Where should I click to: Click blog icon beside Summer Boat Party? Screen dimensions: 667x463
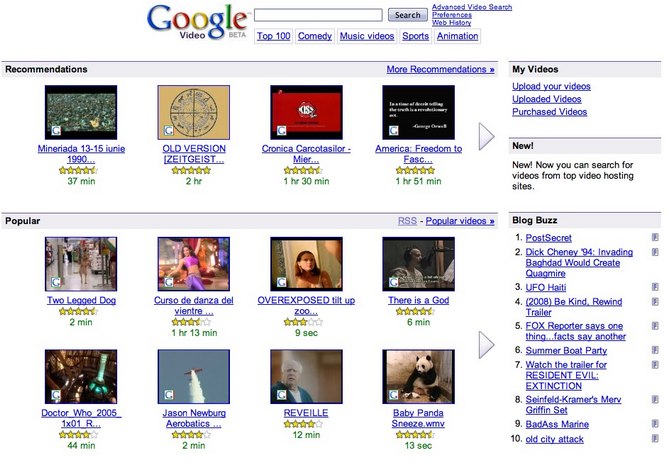655,350
